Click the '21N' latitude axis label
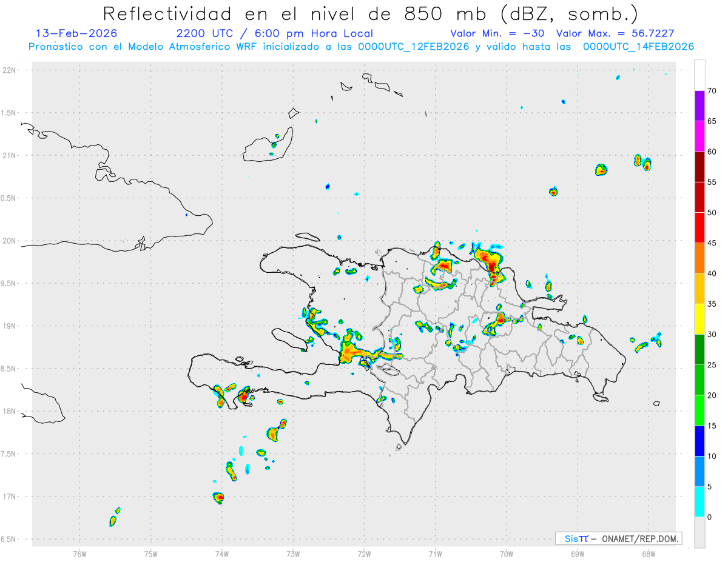 click(x=9, y=155)
